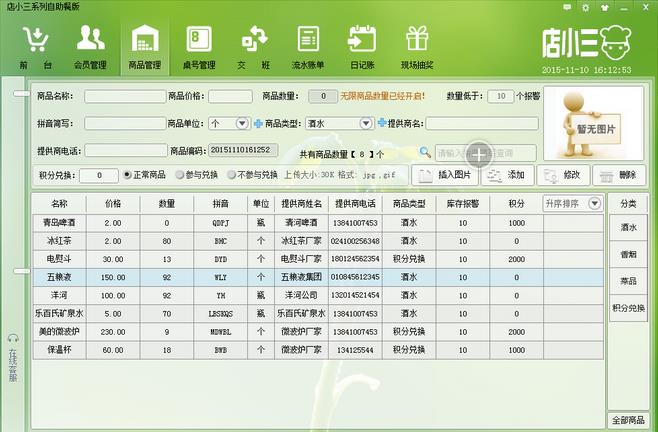The image size is (658, 432).
Task: Expand the 商品单位 unit dropdown
Action: 241,123
